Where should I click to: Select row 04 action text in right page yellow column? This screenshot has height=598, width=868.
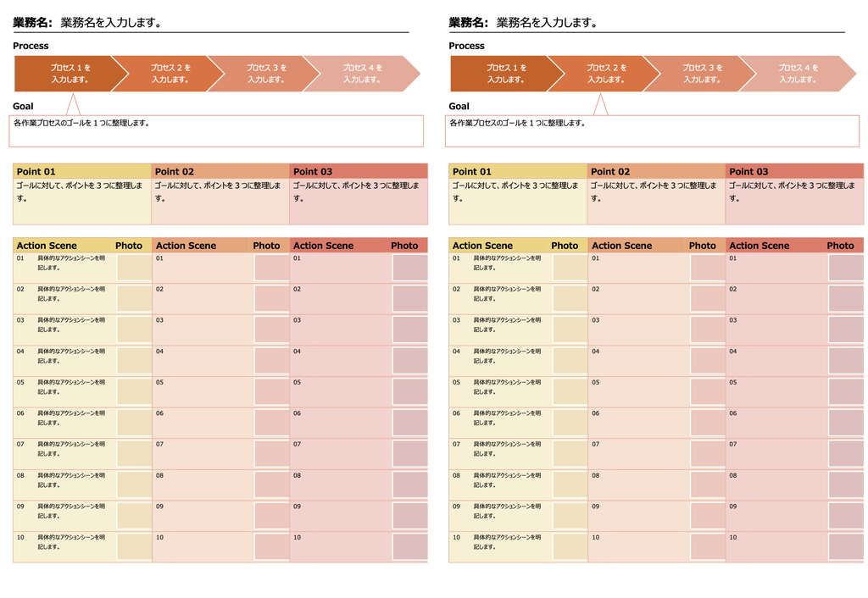(x=508, y=356)
